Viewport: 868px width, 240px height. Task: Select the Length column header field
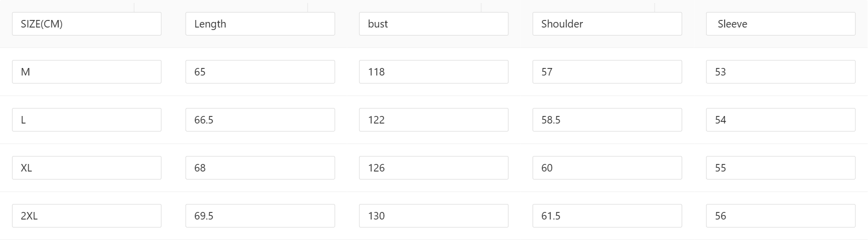pyautogui.click(x=260, y=24)
